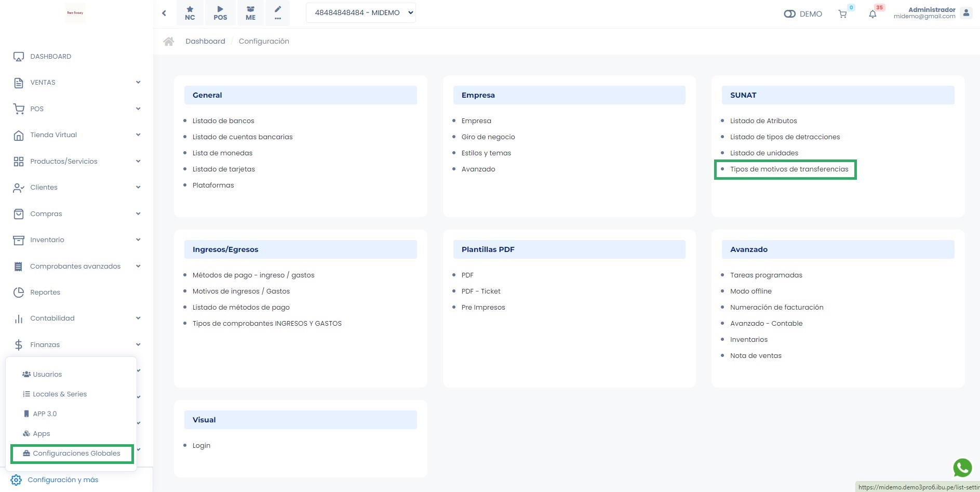Collapse sidebar using the left chevron arrow
This screenshot has height=492, width=980.
coord(164,13)
